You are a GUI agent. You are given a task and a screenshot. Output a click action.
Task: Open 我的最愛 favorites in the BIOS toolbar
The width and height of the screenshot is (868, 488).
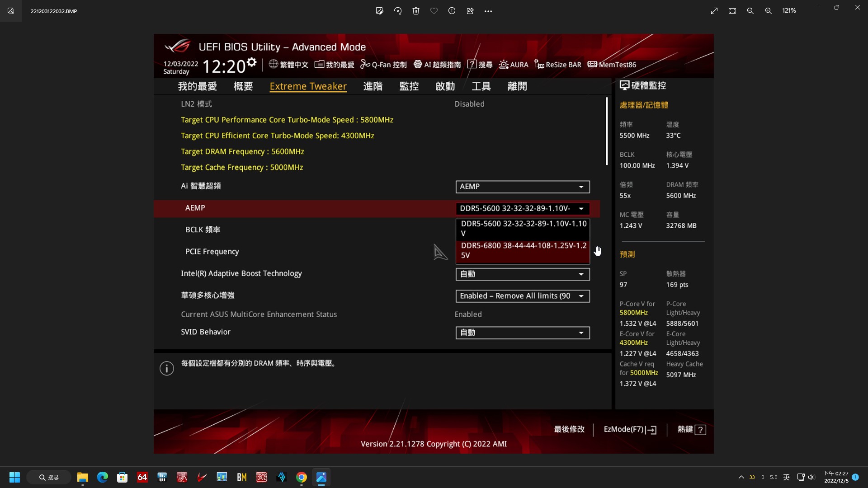[335, 65]
